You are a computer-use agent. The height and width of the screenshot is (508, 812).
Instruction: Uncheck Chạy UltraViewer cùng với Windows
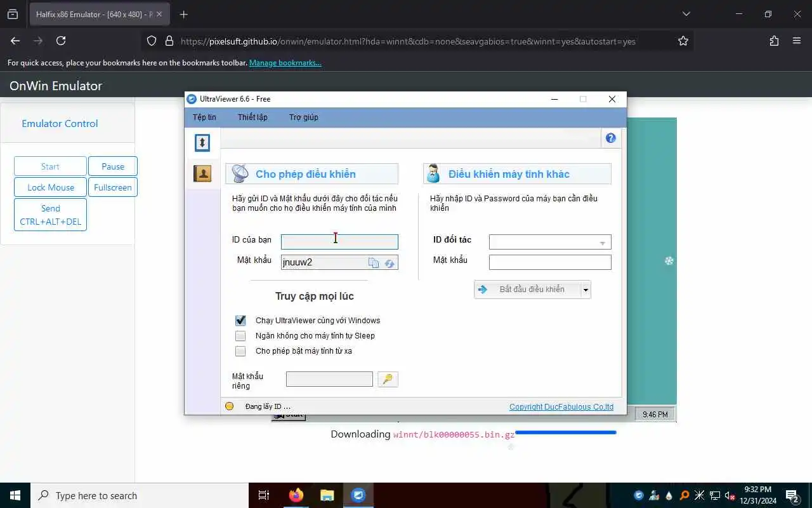[x=240, y=321]
